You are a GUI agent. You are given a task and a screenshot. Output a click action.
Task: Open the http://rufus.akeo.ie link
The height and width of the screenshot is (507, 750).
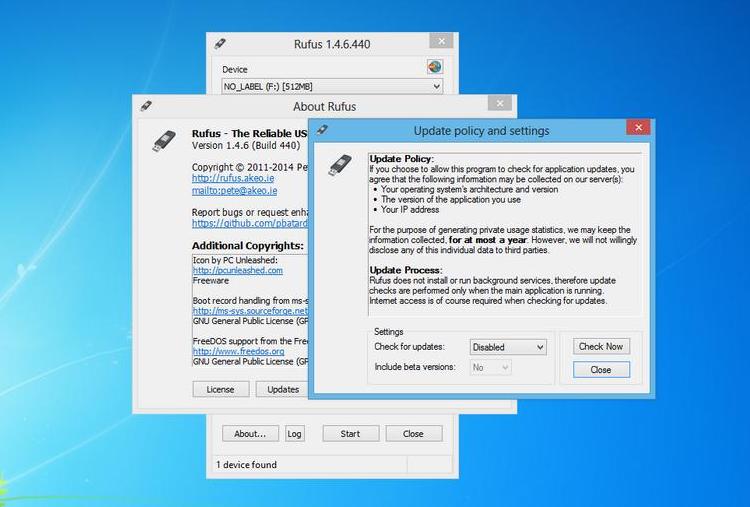233,178
